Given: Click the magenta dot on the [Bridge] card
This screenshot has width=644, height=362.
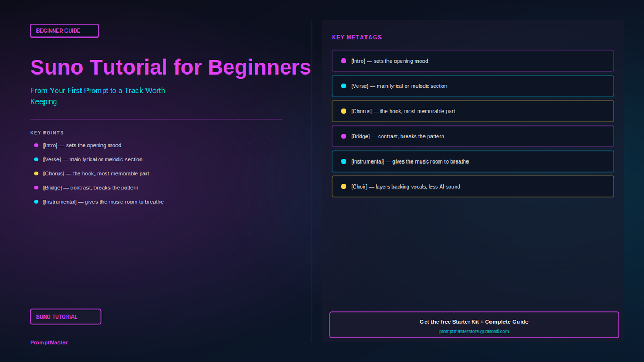Looking at the screenshot, I should click(x=343, y=136).
